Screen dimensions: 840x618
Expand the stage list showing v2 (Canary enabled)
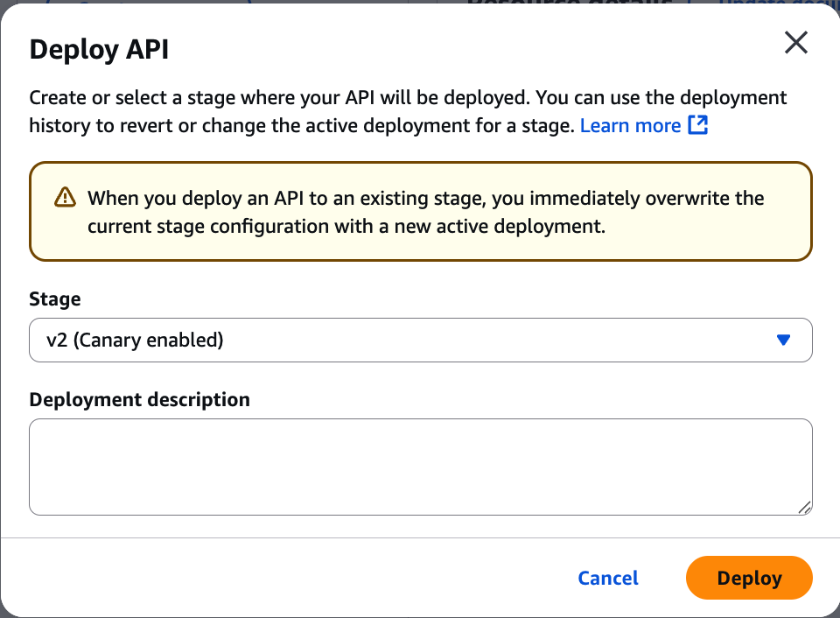point(420,340)
